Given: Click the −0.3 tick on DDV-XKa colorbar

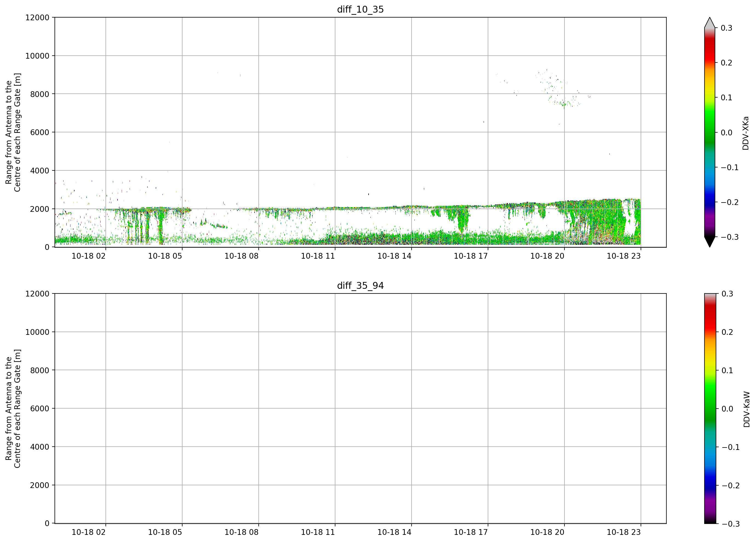Looking at the screenshot, I should [730, 237].
